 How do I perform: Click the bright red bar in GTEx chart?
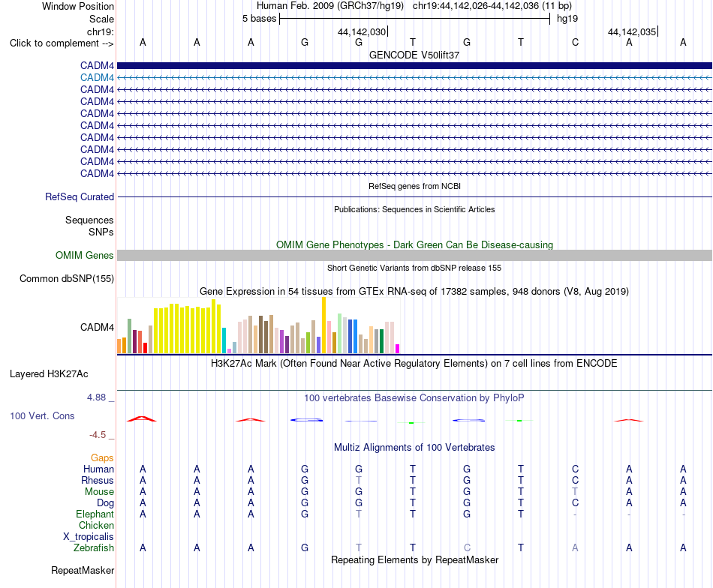coord(145,347)
